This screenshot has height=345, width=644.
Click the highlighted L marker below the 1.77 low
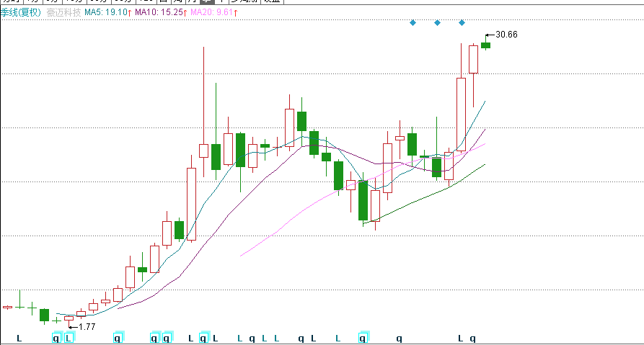(x=69, y=338)
